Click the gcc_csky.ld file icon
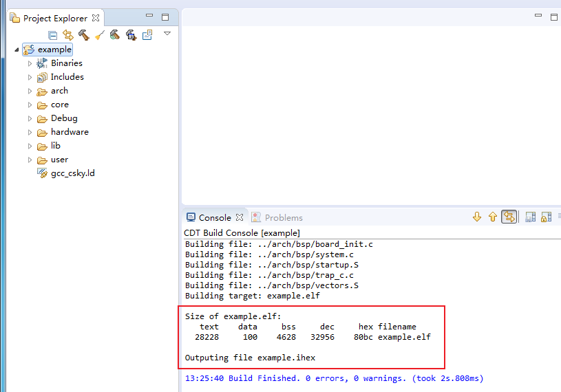The width and height of the screenshot is (561, 392). coord(42,173)
